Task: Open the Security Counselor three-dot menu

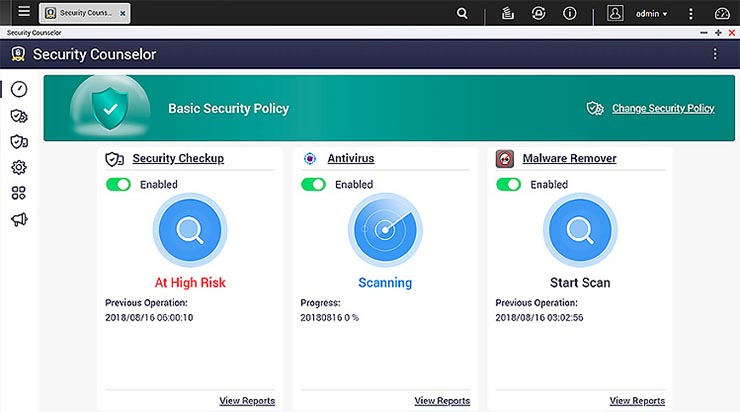Action: coord(714,54)
